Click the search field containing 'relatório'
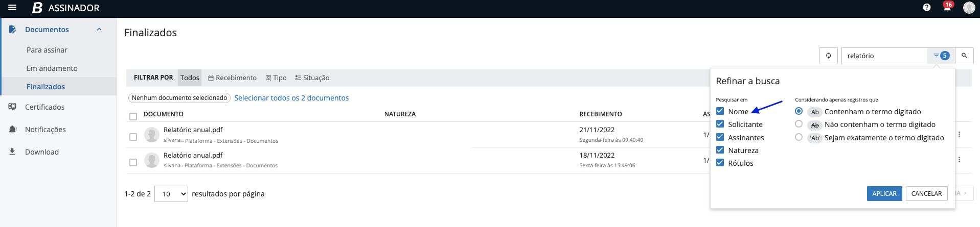Image resolution: width=980 pixels, height=227 pixels. (x=884, y=56)
